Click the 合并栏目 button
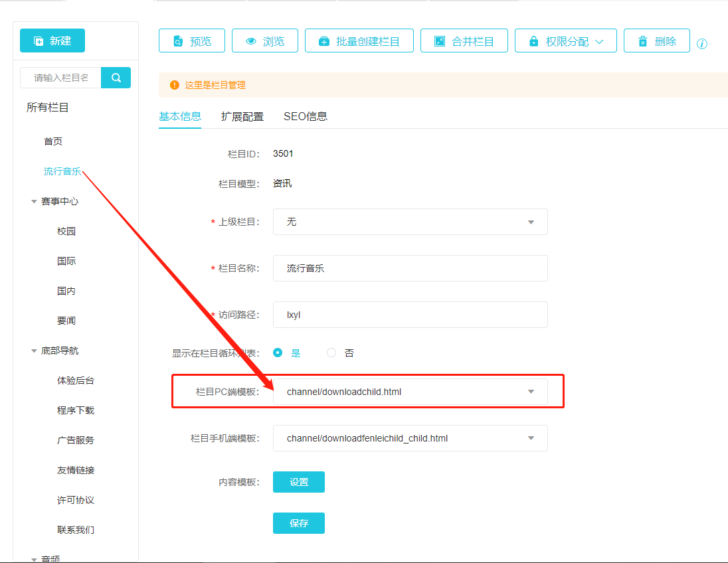The height and width of the screenshot is (563, 728). click(x=464, y=41)
